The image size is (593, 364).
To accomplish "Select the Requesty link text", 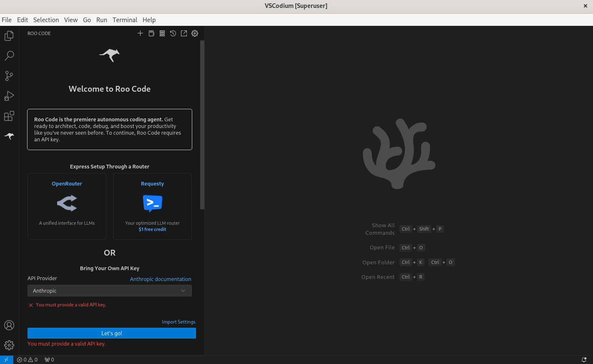I will coord(152,183).
